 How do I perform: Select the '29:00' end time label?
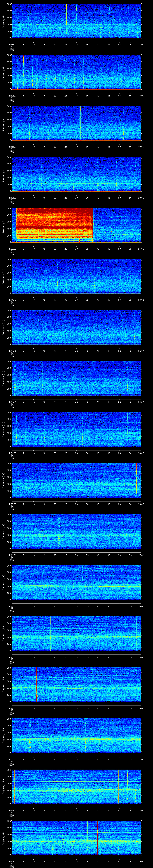[141, 657]
